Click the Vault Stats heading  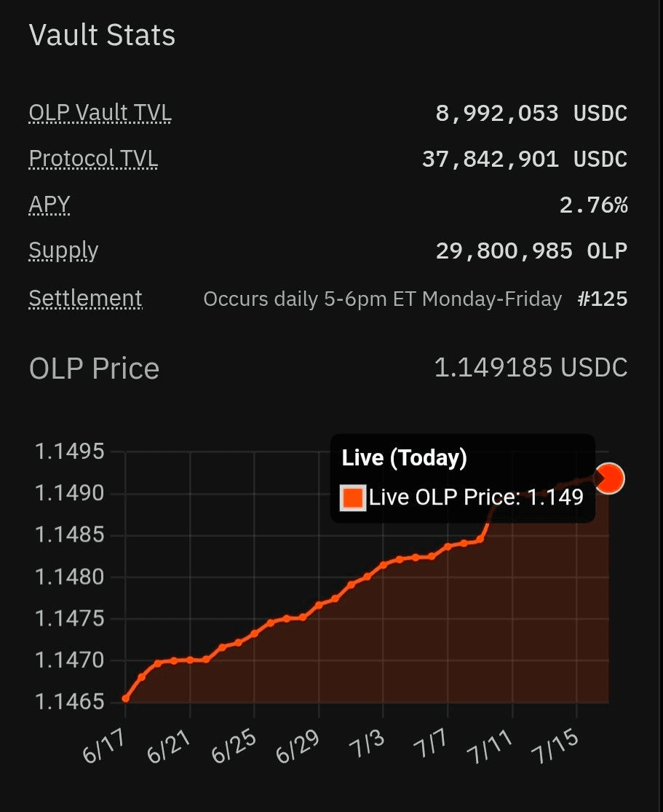click(x=102, y=35)
